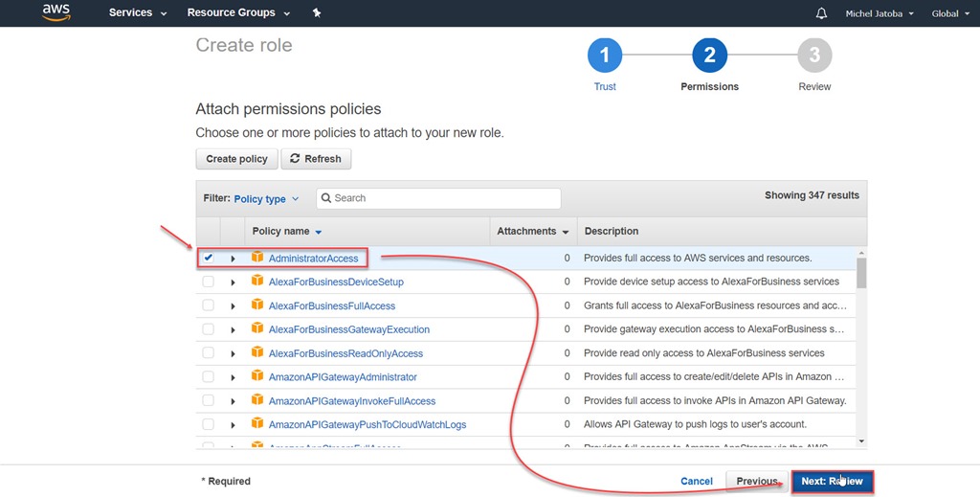Open the AlexaForBusinessGatewayExecution policy link
Image resolution: width=980 pixels, height=497 pixels.
coord(348,329)
